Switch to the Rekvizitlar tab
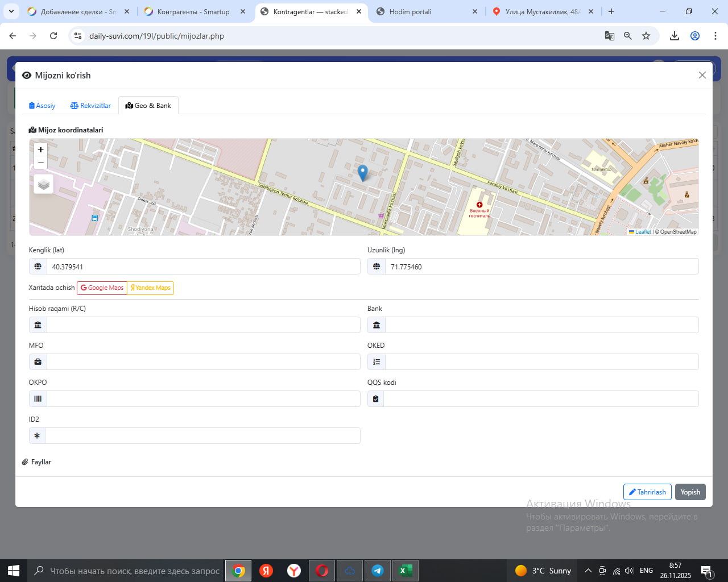728x582 pixels. tap(90, 106)
